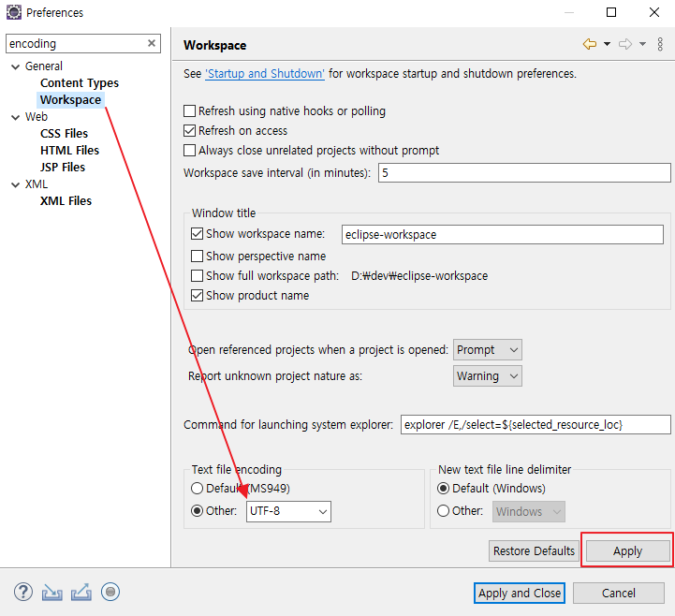Select Default (Windows) line delimiter radio
Screen dimensions: 675x616
tap(443, 488)
